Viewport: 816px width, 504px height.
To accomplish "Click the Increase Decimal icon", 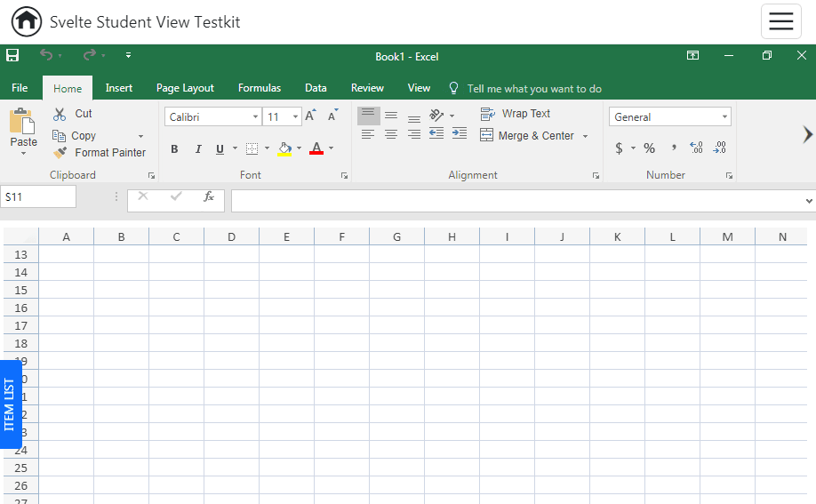I will click(x=696, y=148).
